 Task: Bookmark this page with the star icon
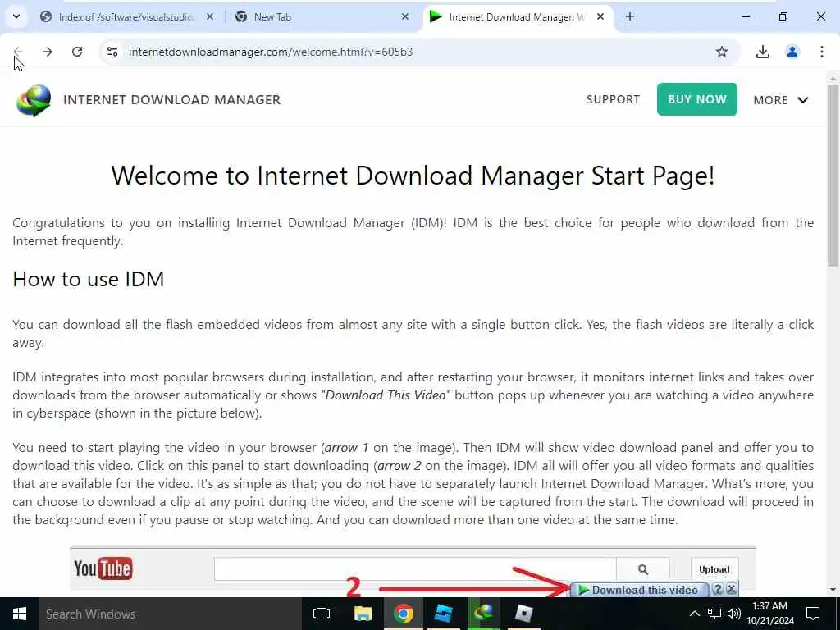pos(722,52)
